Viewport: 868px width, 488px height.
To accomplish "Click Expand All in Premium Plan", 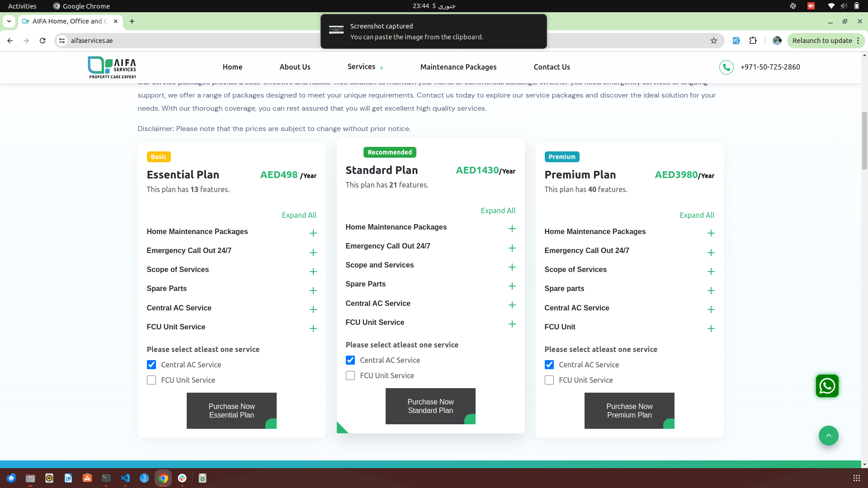I will point(697,215).
